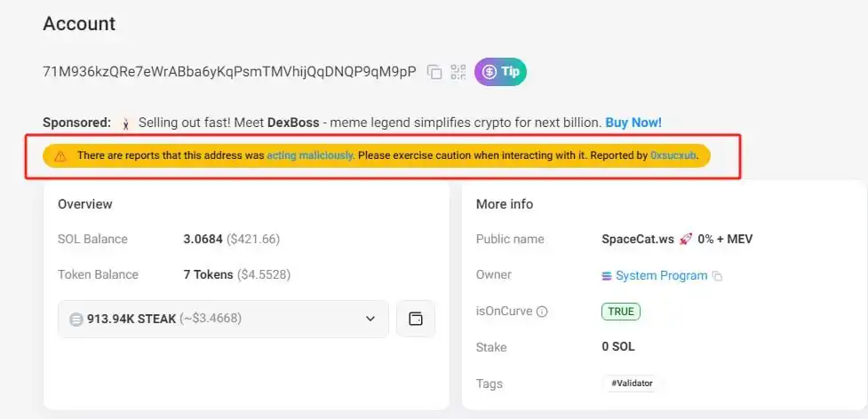Screen dimensions: 868x419
Task: Click the #Validator tag
Action: (632, 383)
